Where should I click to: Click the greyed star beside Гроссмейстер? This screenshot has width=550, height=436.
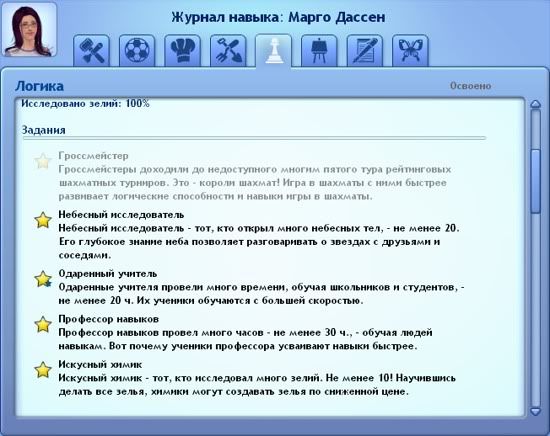pyautogui.click(x=43, y=162)
